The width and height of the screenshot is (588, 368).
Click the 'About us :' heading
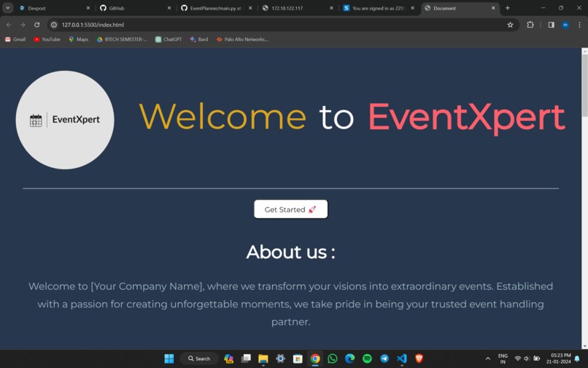click(x=290, y=252)
